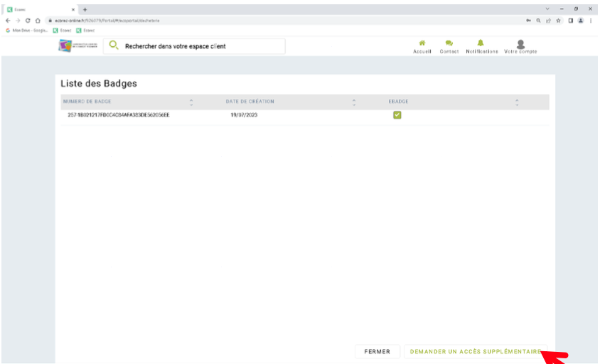Sort by Ebadge column arrows
Screen dimensions: 600x364
[517, 102]
